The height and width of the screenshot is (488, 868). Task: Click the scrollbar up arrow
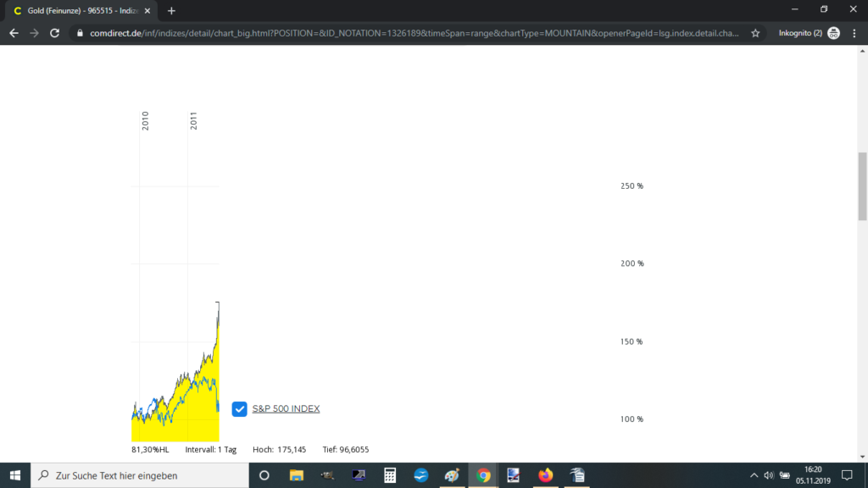point(862,51)
